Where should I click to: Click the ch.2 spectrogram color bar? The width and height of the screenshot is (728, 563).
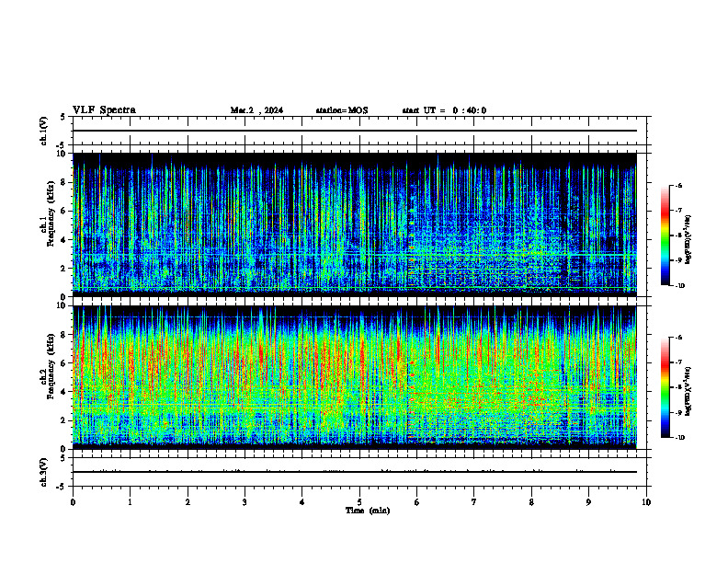point(665,387)
